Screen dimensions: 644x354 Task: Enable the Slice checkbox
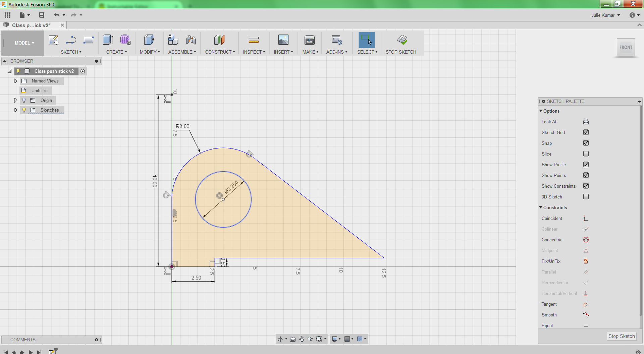pyautogui.click(x=586, y=154)
